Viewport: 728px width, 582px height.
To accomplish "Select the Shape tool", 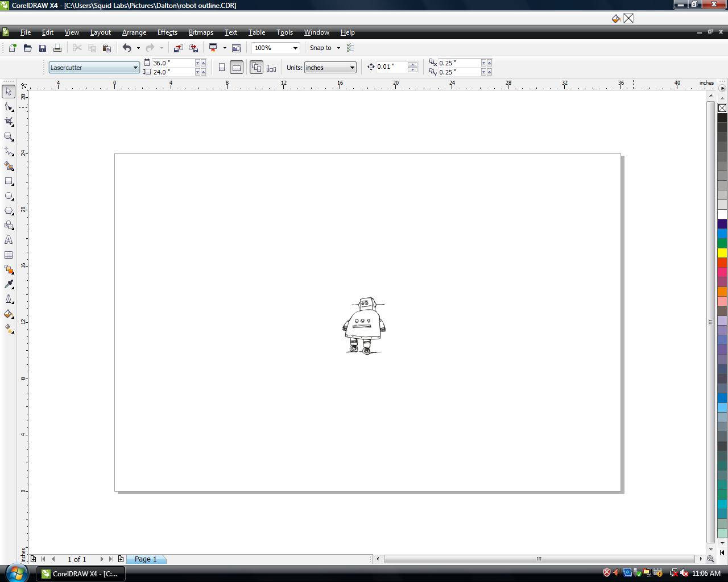I will (x=9, y=107).
